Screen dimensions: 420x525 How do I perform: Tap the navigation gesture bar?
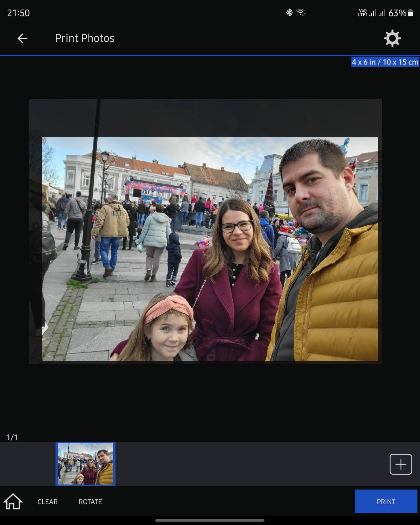[210, 520]
